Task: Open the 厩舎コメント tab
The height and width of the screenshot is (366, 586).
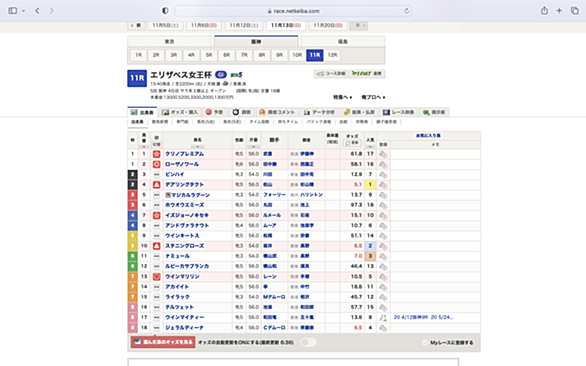Action: (277, 112)
